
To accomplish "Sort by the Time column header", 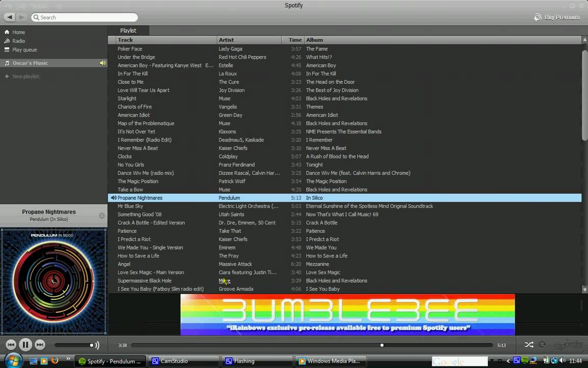I will click(293, 40).
